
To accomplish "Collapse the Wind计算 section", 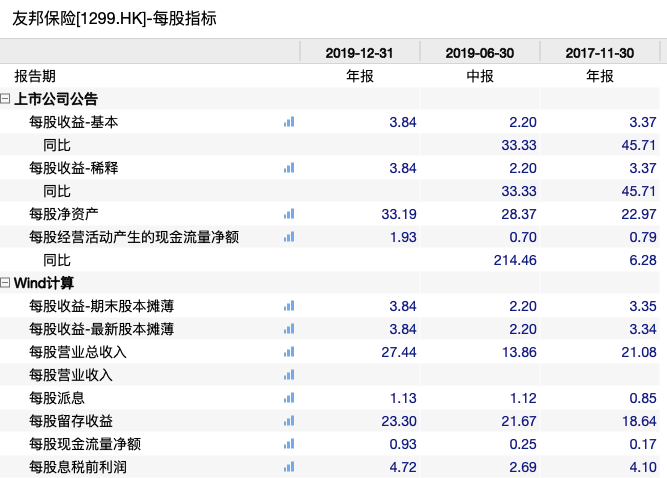I will pos(5,283).
